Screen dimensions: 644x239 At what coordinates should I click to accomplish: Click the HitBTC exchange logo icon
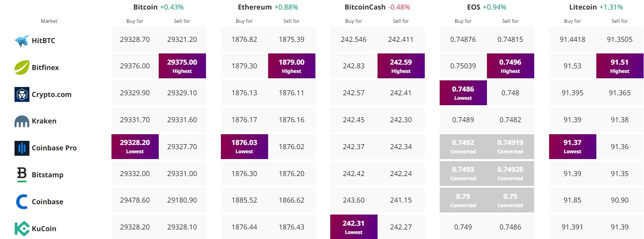pos(22,41)
